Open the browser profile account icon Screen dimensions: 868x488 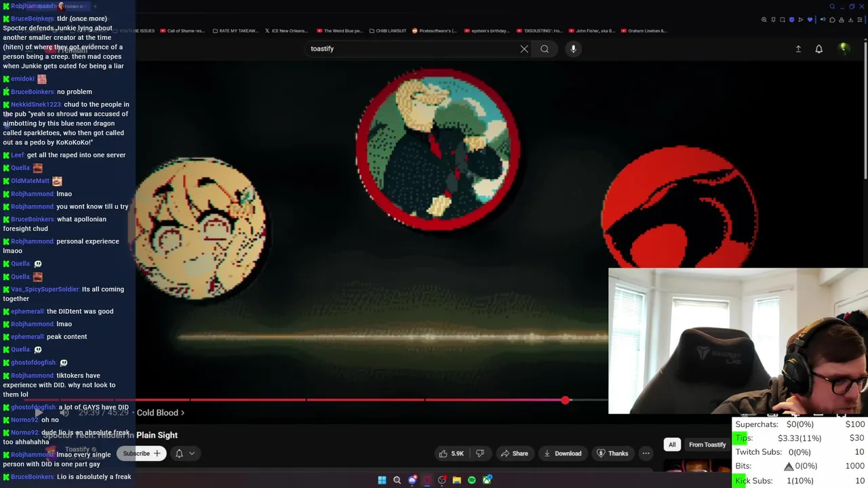842,20
